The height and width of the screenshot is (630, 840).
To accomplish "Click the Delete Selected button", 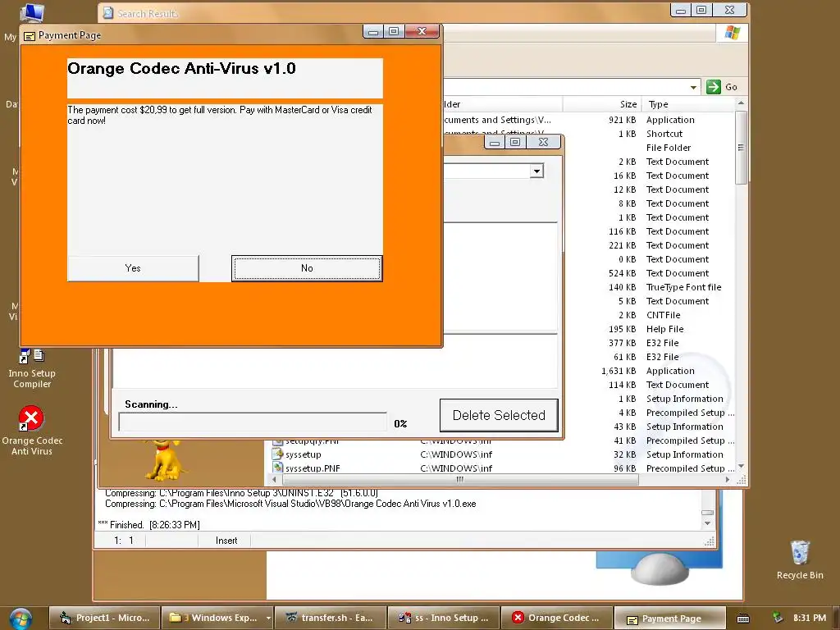I will [x=499, y=415].
